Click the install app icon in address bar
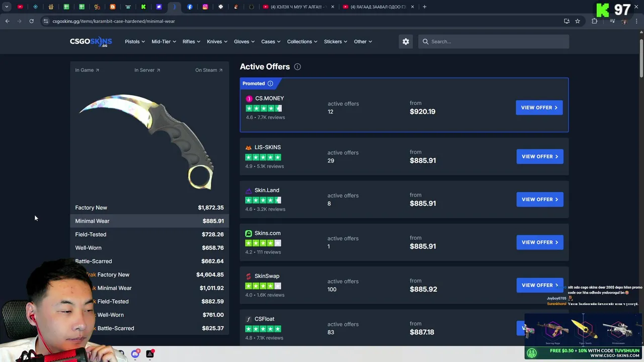644x362 pixels. [567, 21]
